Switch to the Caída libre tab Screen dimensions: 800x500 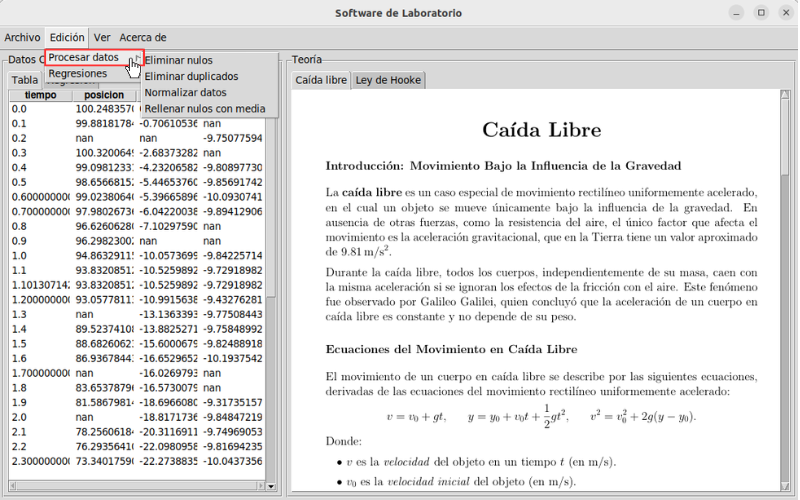(x=321, y=80)
